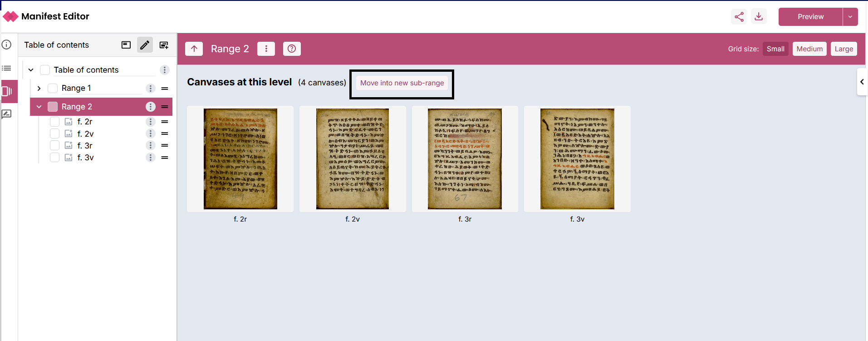
Task: Click the add range icon in Table of contents header
Action: pos(164,45)
